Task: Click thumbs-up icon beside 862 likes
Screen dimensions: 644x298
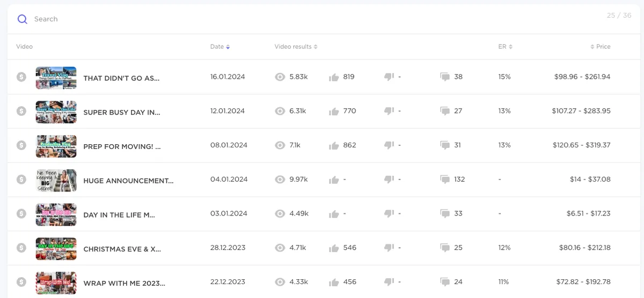Action: point(334,145)
